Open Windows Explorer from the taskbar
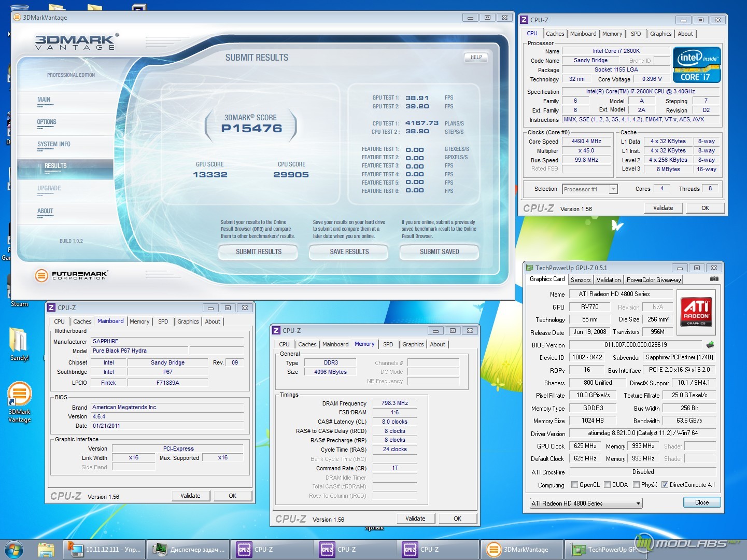 pyautogui.click(x=46, y=549)
